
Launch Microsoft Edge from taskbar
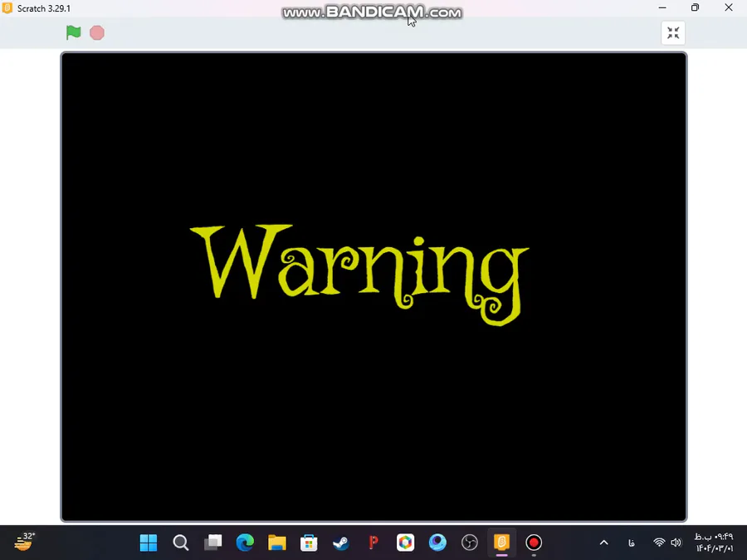[x=245, y=543]
